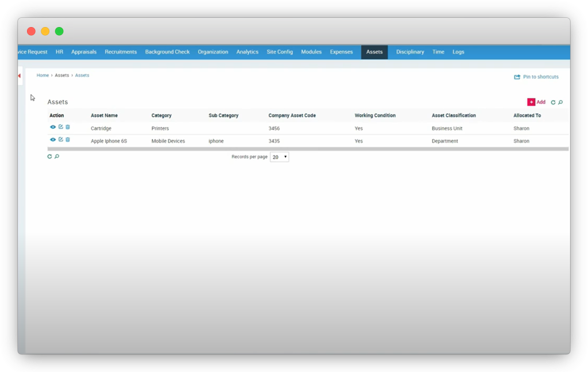Select the Assets tab in navigation

374,52
